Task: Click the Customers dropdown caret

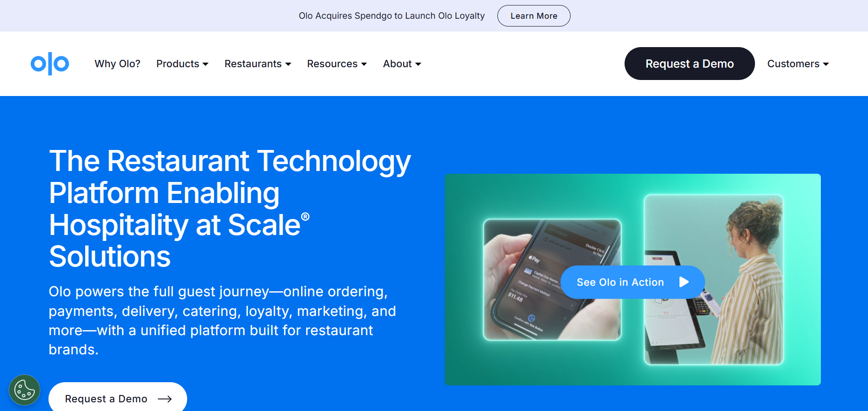Action: pyautogui.click(x=826, y=64)
